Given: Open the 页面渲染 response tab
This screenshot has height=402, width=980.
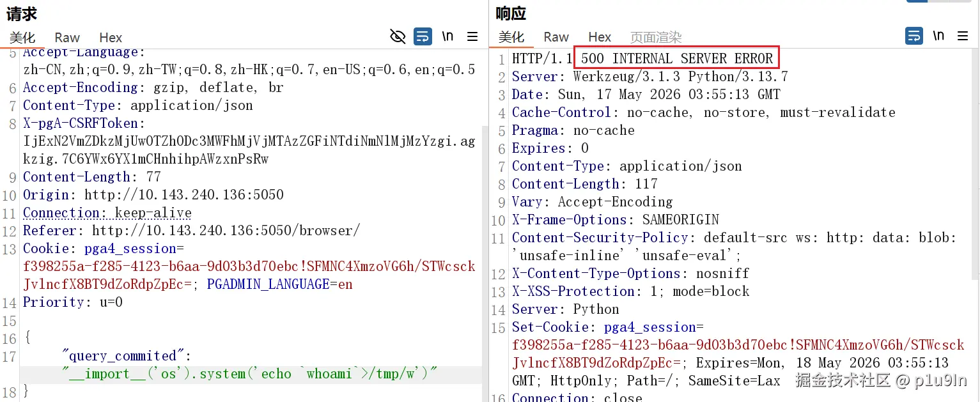Looking at the screenshot, I should pos(656,37).
